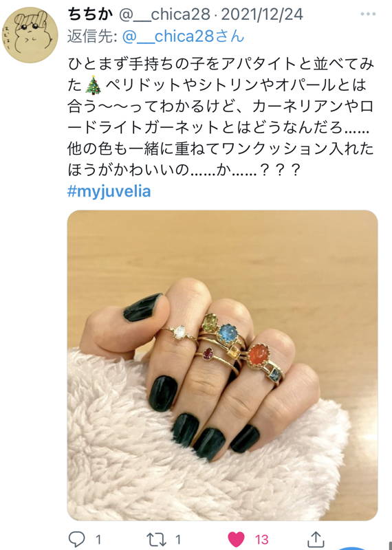Image resolution: width=392 pixels, height=550 pixels.
Task: Open the reply speech bubble icon
Action: click(76, 539)
